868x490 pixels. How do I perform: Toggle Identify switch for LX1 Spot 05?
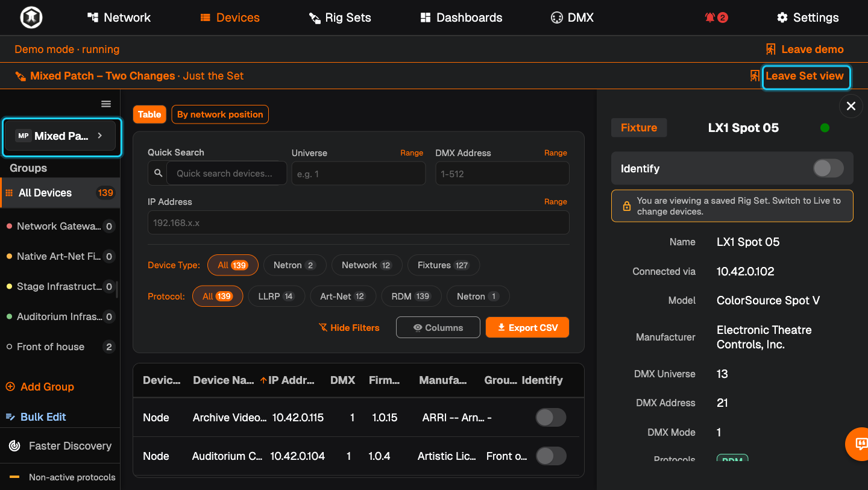828,168
